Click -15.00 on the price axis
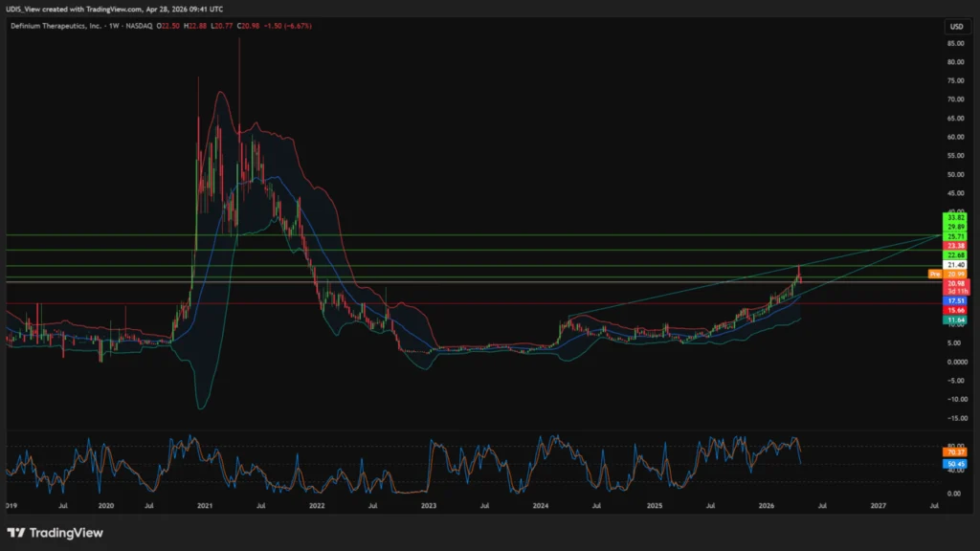The height and width of the screenshot is (551, 980). click(955, 418)
